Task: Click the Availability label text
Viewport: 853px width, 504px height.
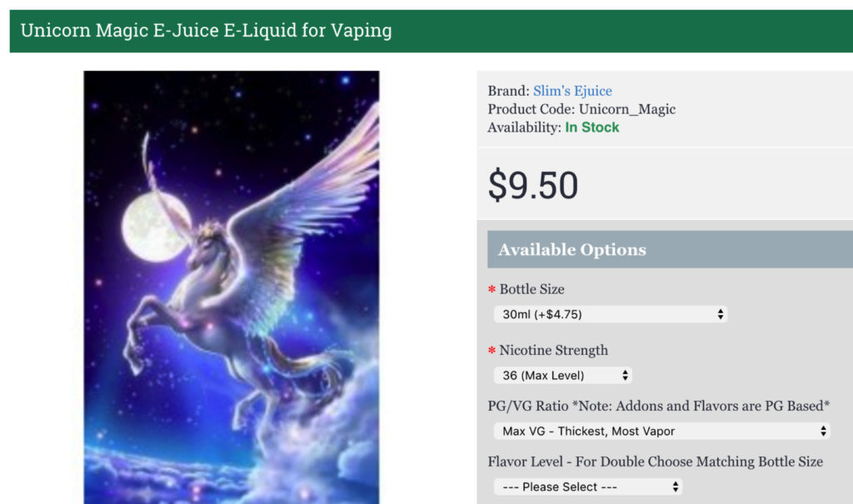Action: 524,128
